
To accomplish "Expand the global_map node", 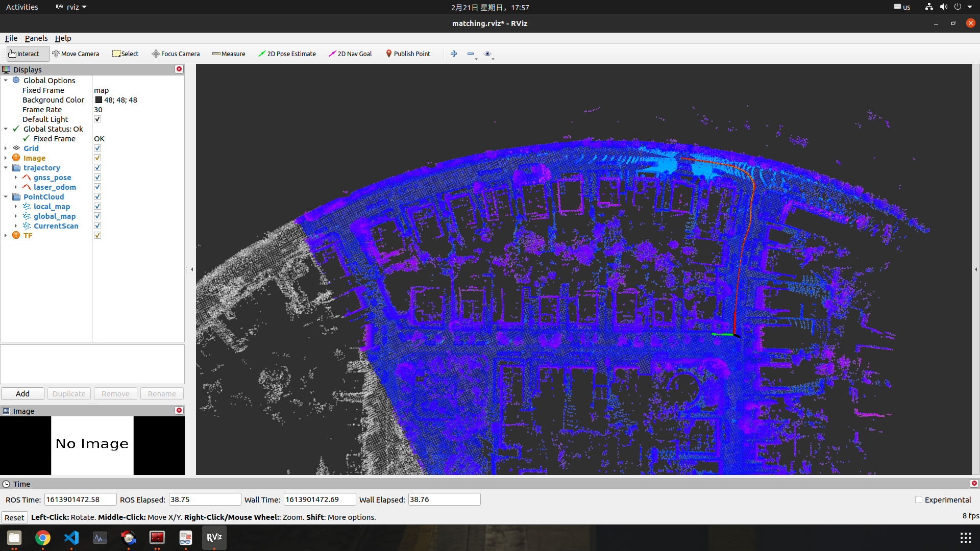I will 16,216.
